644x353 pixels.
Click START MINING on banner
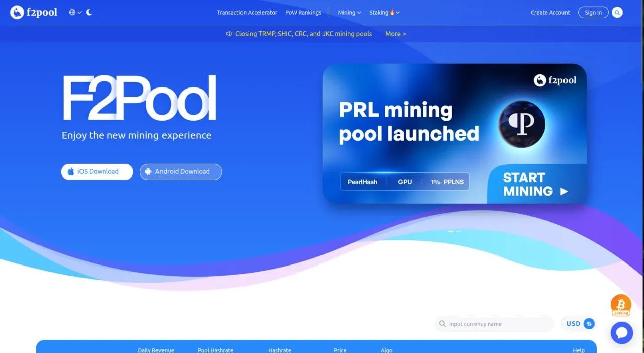pos(535,184)
